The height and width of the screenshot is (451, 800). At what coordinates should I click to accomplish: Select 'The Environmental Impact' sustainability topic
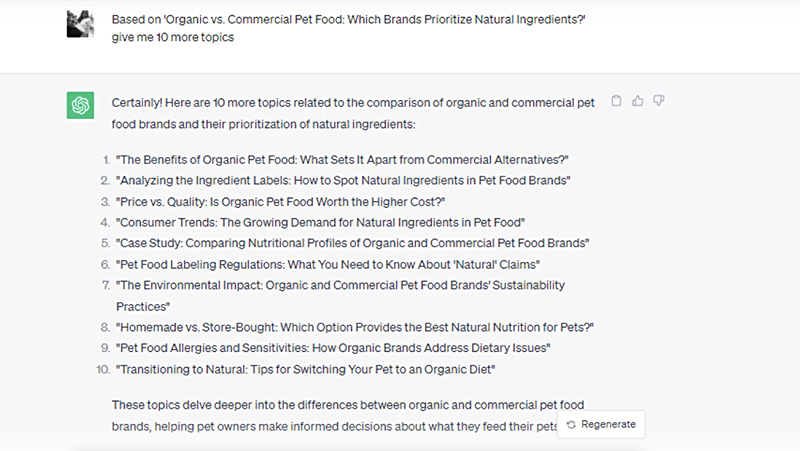[340, 285]
